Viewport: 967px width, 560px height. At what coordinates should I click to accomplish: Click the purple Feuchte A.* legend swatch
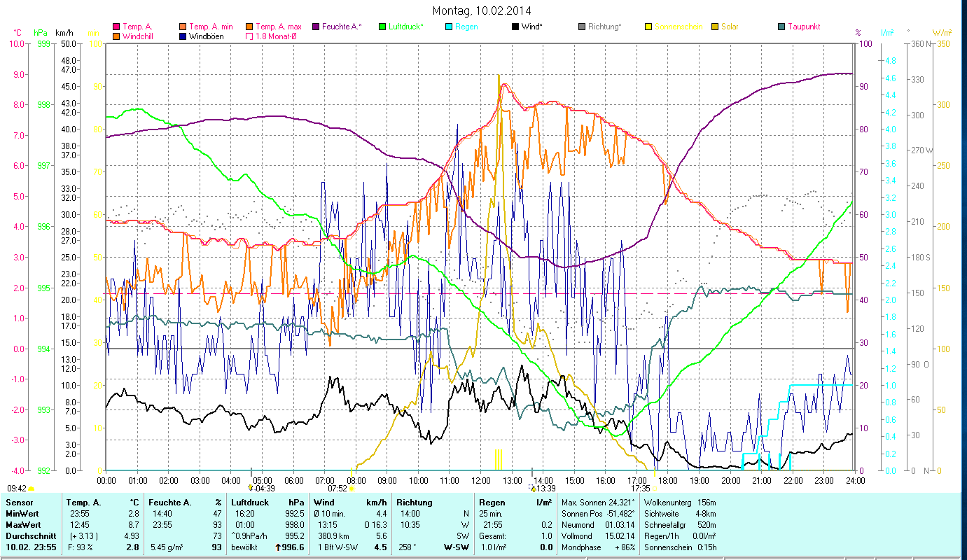coord(316,27)
